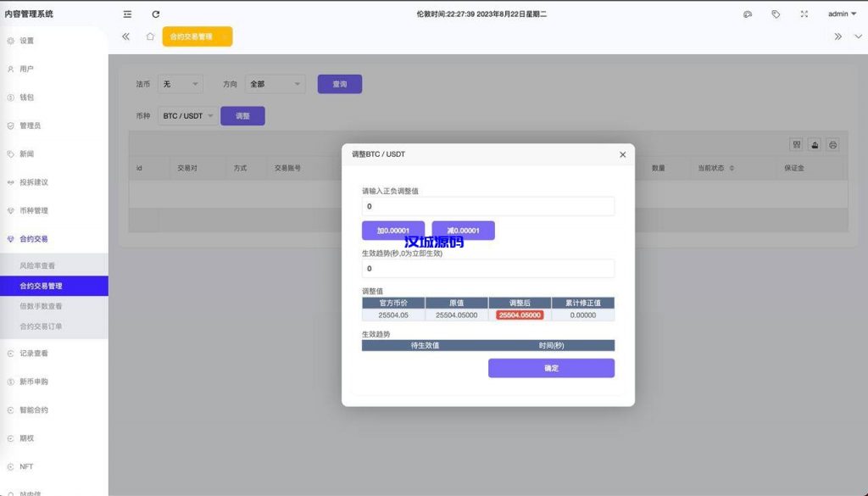Screen dimensions: 868x496
Task: Click the 生效趋势 seconds input field
Action: point(487,268)
